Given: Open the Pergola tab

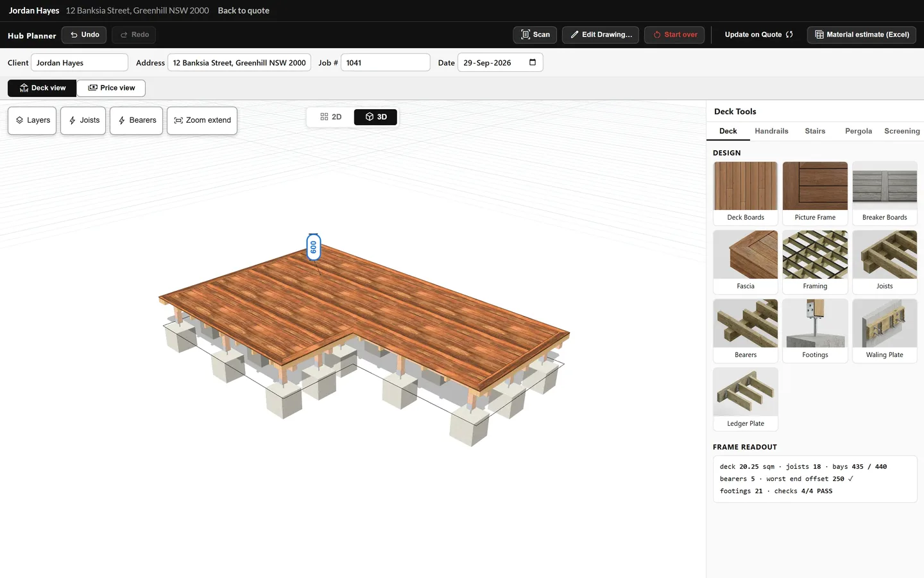Looking at the screenshot, I should coord(859,131).
